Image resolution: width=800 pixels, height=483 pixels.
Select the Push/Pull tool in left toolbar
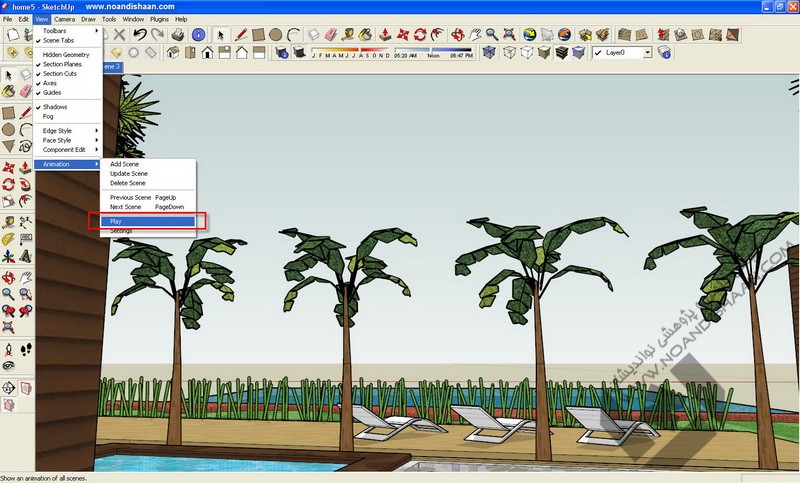coord(26,168)
